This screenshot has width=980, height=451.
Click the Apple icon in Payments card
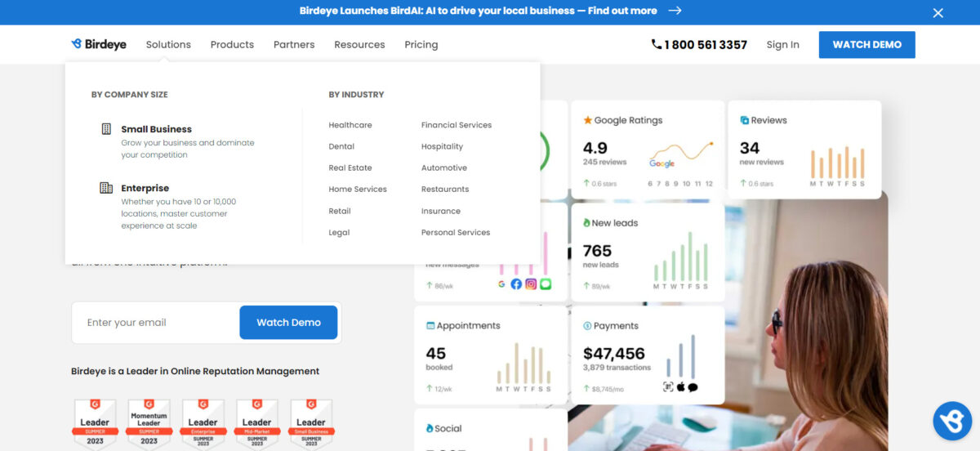tap(680, 387)
